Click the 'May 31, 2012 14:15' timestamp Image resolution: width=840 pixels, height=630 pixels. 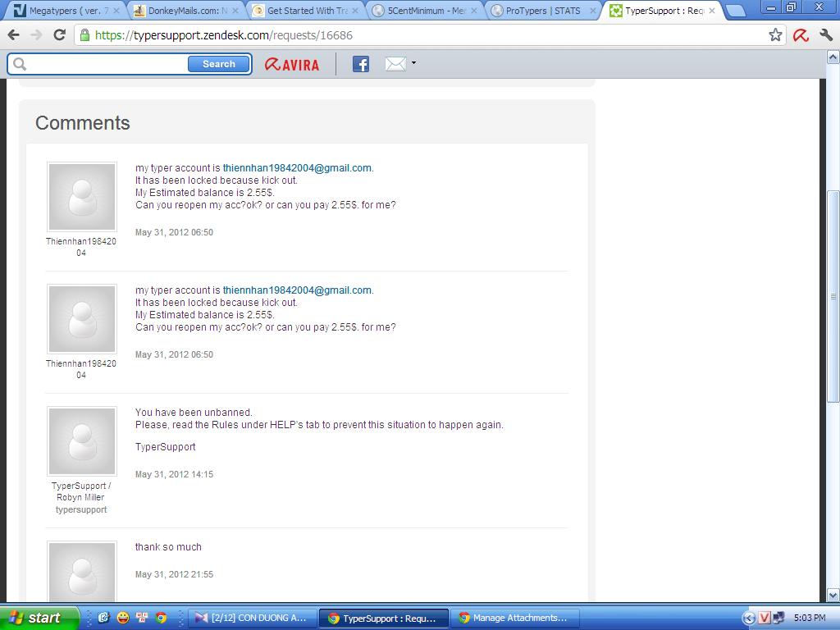pos(174,475)
